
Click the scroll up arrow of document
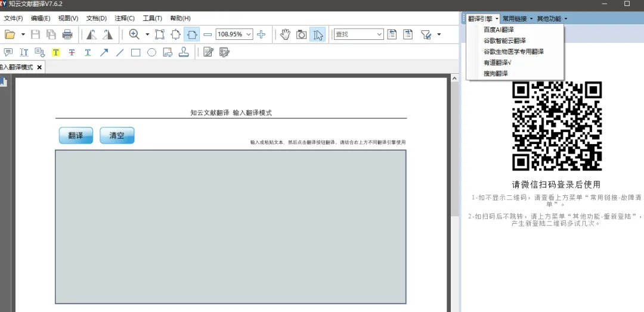tap(454, 79)
